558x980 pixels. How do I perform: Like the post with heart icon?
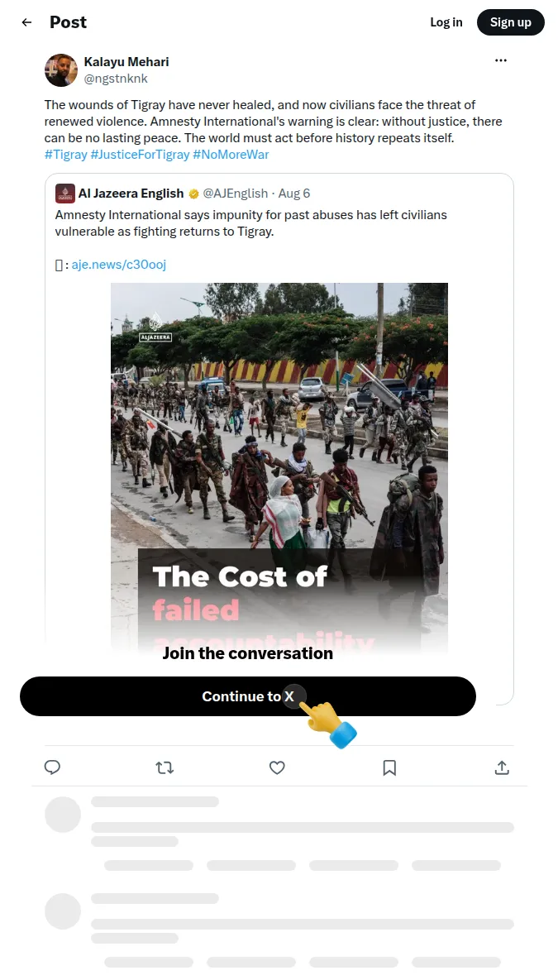(x=277, y=767)
